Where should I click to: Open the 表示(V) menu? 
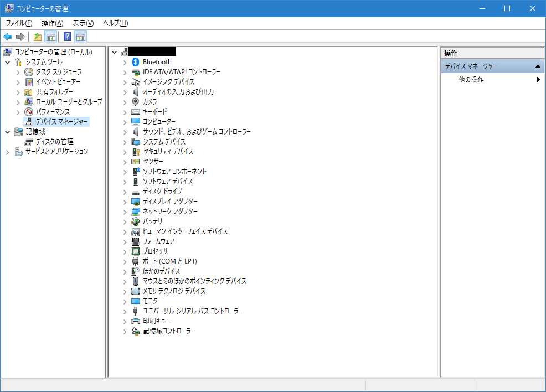[83, 23]
